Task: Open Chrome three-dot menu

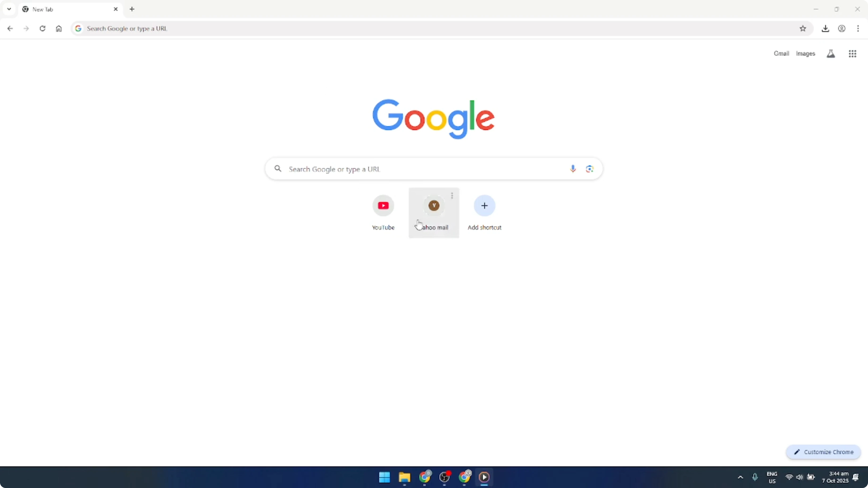Action: 858,29
